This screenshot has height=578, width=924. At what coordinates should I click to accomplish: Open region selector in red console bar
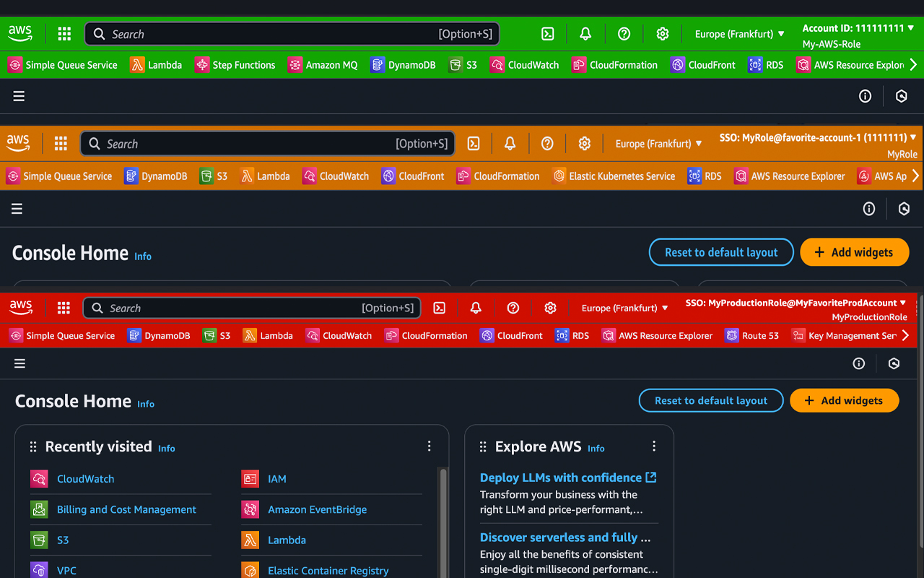624,308
